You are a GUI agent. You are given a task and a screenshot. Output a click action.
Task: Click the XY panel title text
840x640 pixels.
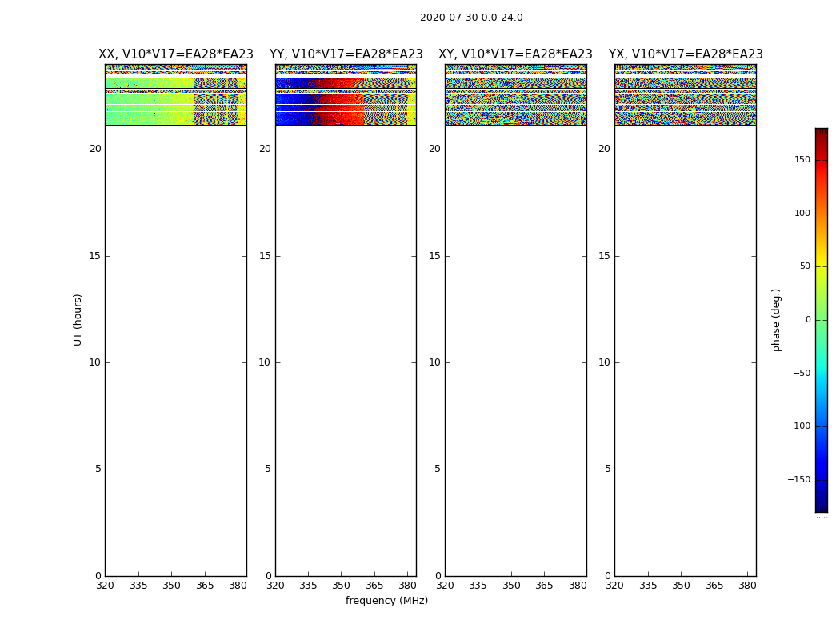[x=515, y=54]
